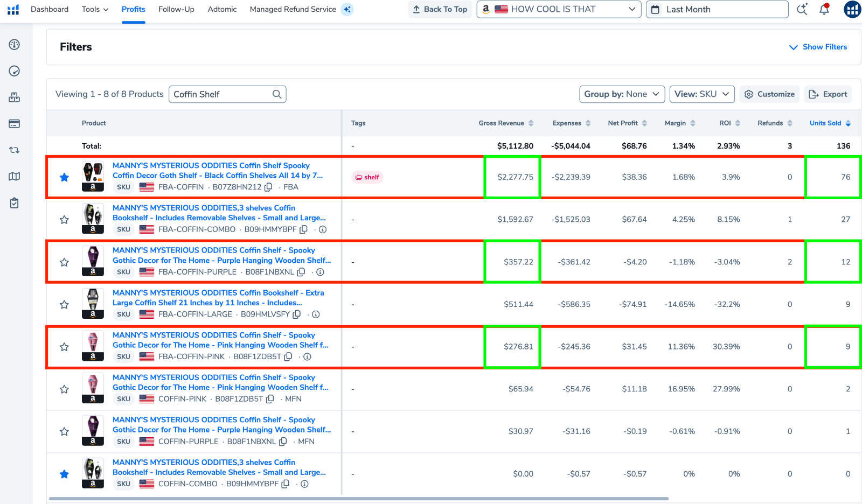862x504 pixels.
Task: Click info icon on FBA-COFFIN-LARGE row
Action: 316,314
